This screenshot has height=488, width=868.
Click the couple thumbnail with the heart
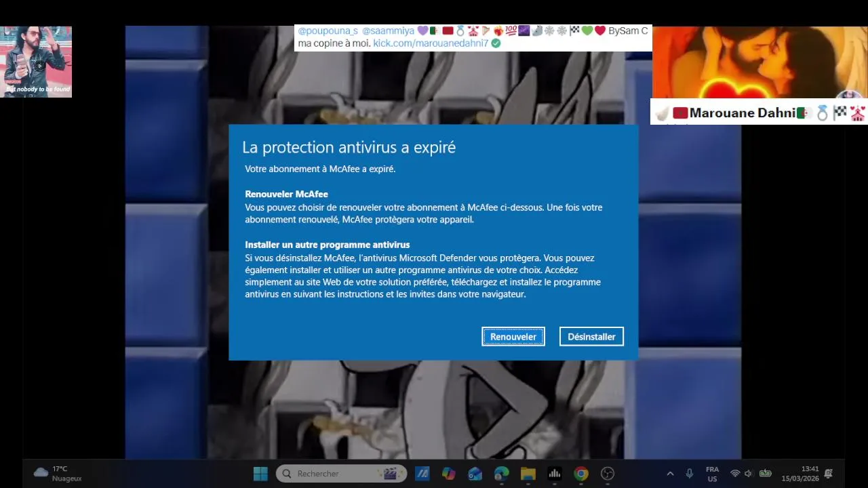[x=759, y=62]
